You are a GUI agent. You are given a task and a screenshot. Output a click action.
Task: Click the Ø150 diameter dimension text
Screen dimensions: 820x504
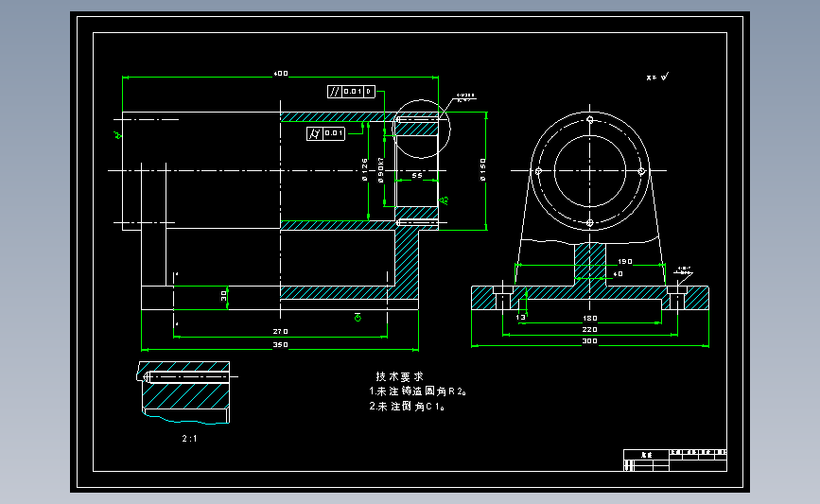pyautogui.click(x=482, y=170)
